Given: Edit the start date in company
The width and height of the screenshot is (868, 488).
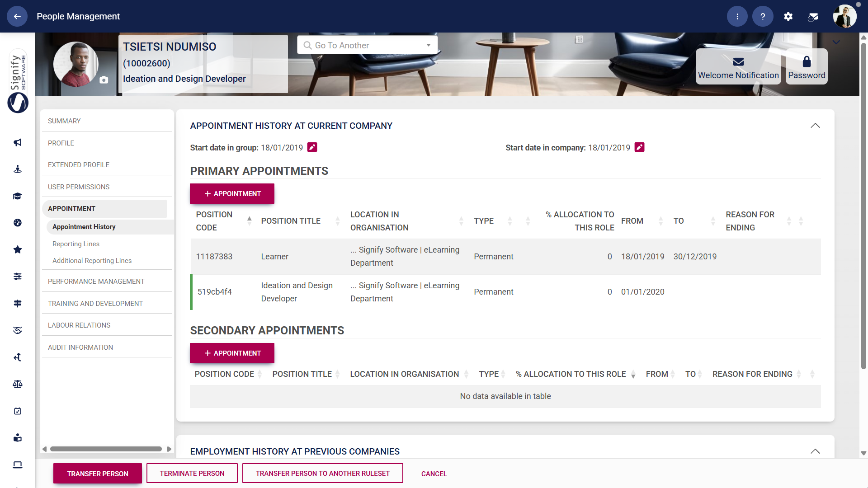Looking at the screenshot, I should point(639,147).
